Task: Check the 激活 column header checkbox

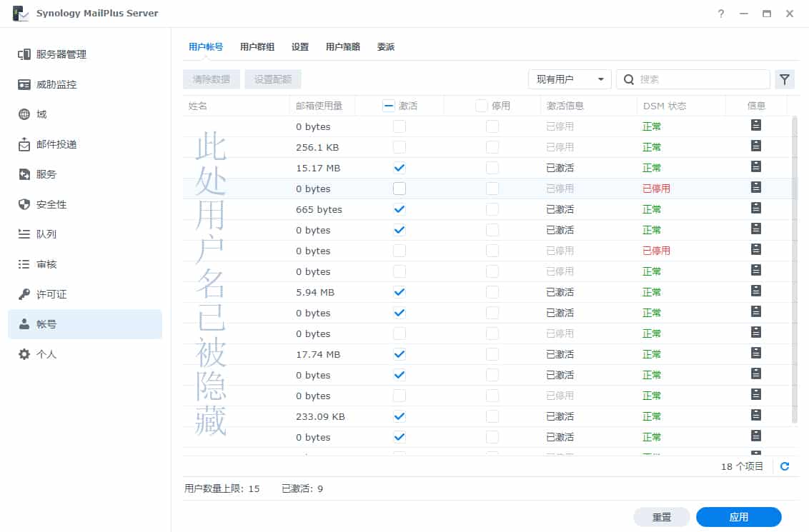Action: [x=388, y=105]
